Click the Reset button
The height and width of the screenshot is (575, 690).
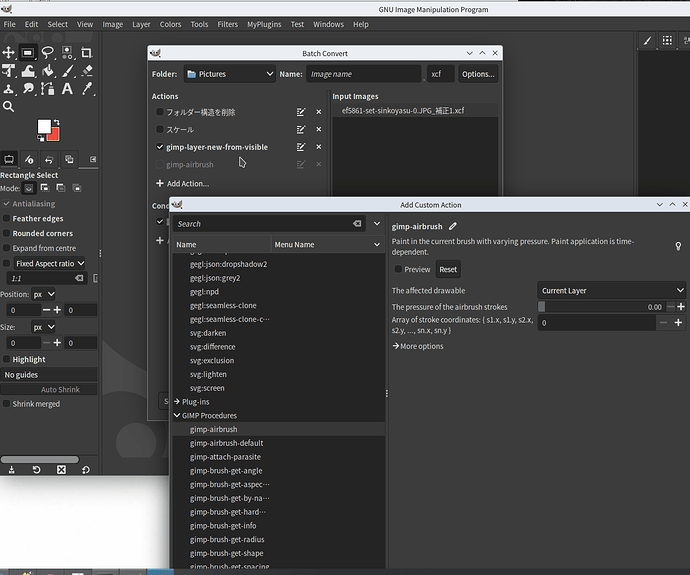448,269
